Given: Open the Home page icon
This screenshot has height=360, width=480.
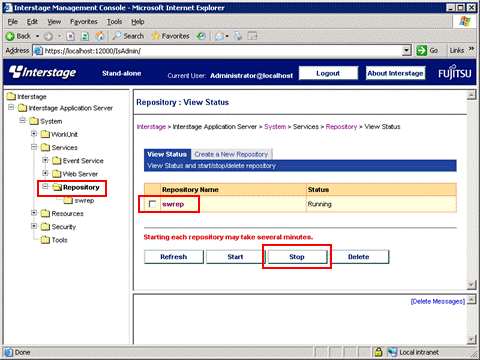Looking at the screenshot, I should pos(100,36).
